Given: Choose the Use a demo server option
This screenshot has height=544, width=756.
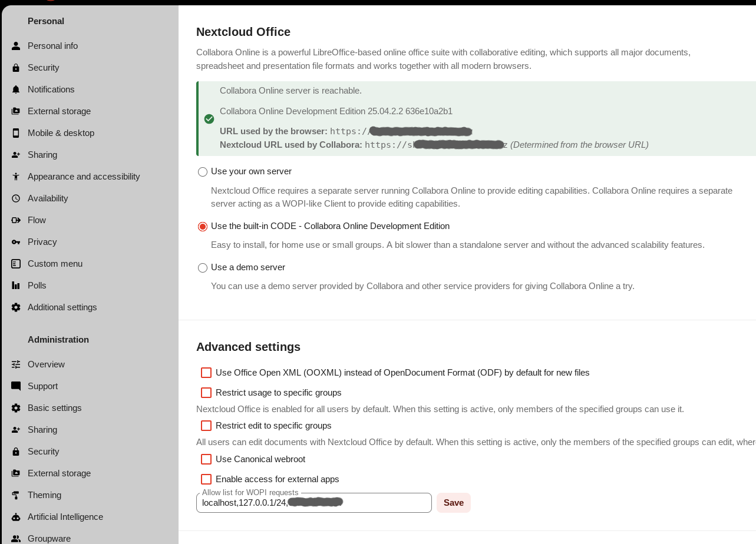Looking at the screenshot, I should pyautogui.click(x=203, y=268).
